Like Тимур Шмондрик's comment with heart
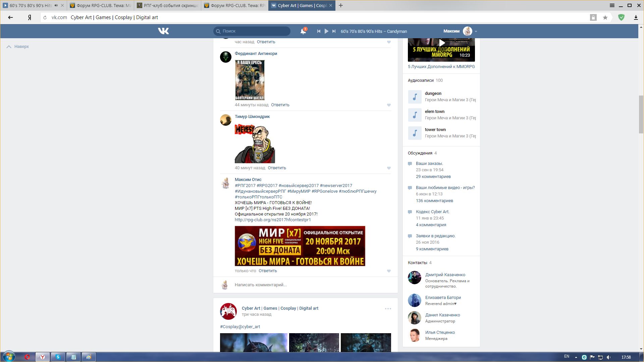The width and height of the screenshot is (644, 362). coord(389,168)
